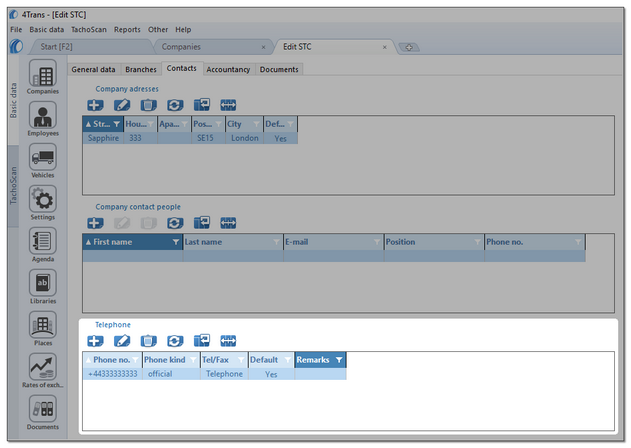The height and width of the screenshot is (448, 631).
Task: Close the Edit STC tab
Action: tap(385, 47)
